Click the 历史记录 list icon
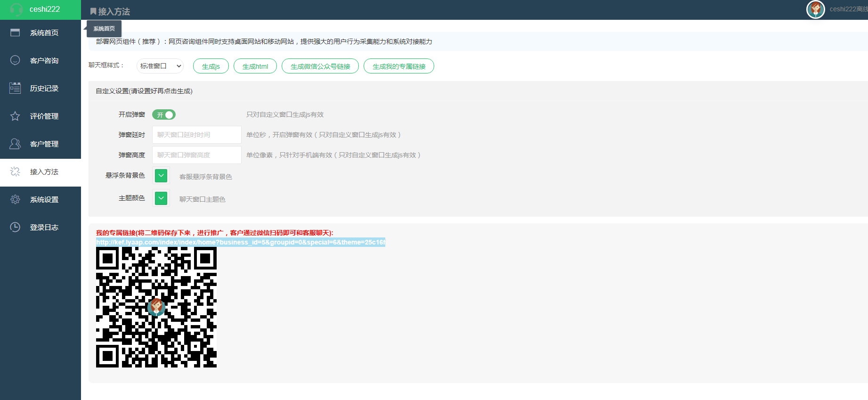Screen dimensions: 868x400 click(x=15, y=88)
